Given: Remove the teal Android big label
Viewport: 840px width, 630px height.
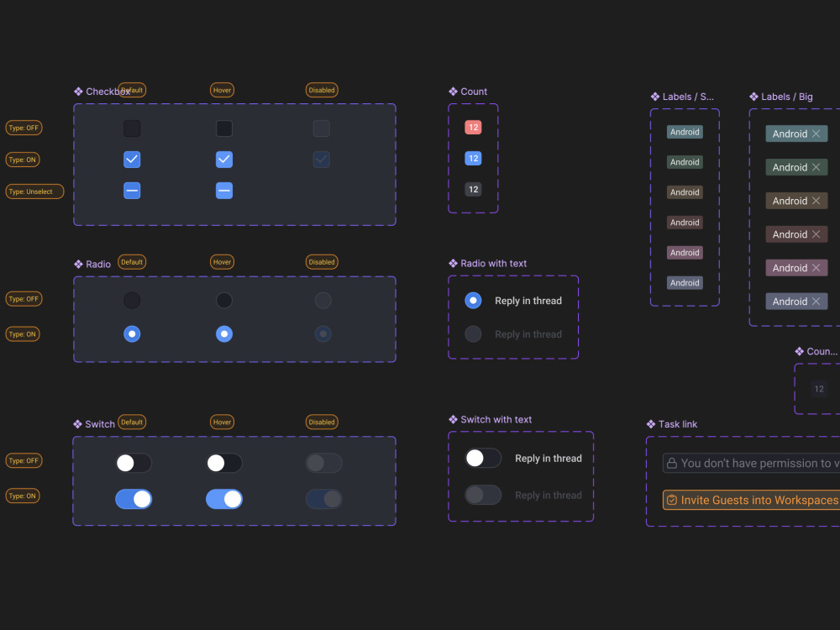Looking at the screenshot, I should tap(816, 134).
